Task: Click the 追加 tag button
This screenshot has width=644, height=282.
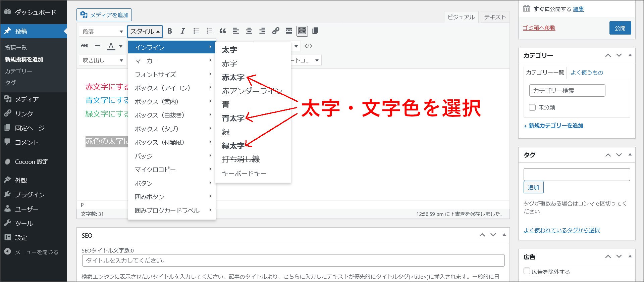Action: [x=533, y=187]
